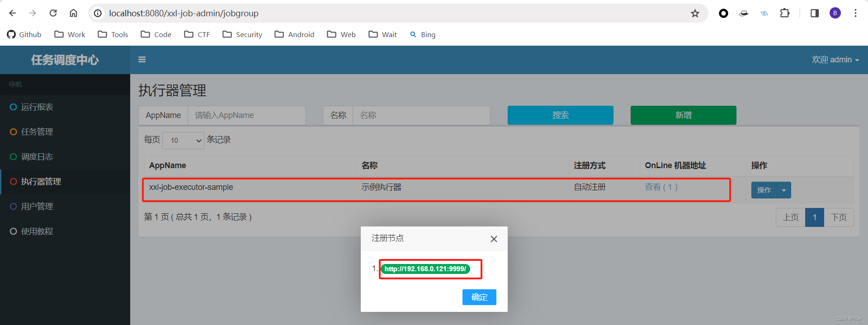Click the 名称 search input field
Screen dimensions: 868x325
421,115
